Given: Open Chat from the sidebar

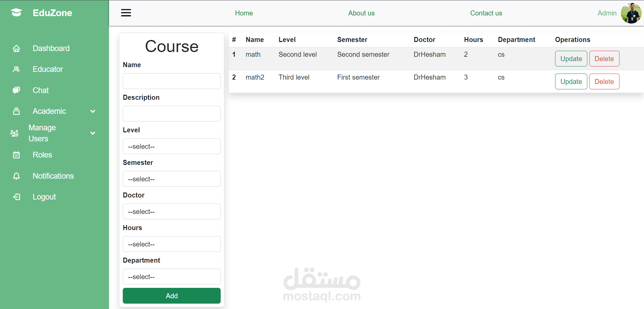Looking at the screenshot, I should tap(41, 90).
